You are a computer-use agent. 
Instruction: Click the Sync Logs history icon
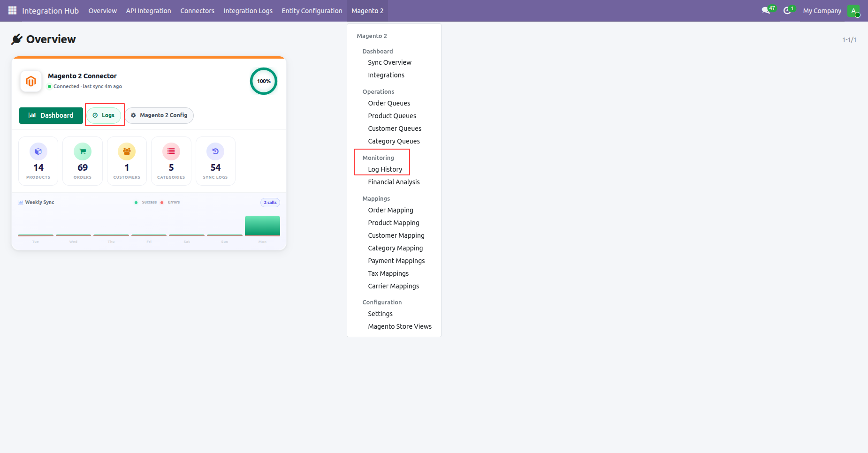215,151
